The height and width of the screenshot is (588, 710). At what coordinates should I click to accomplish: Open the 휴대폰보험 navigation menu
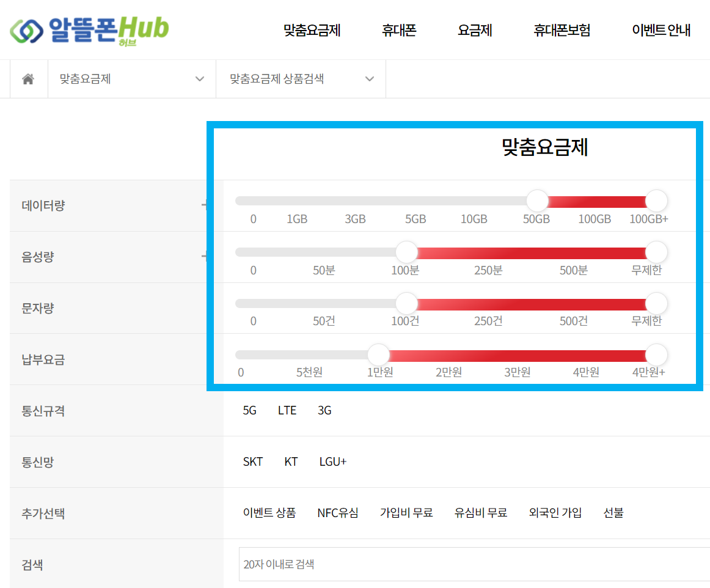pyautogui.click(x=561, y=31)
